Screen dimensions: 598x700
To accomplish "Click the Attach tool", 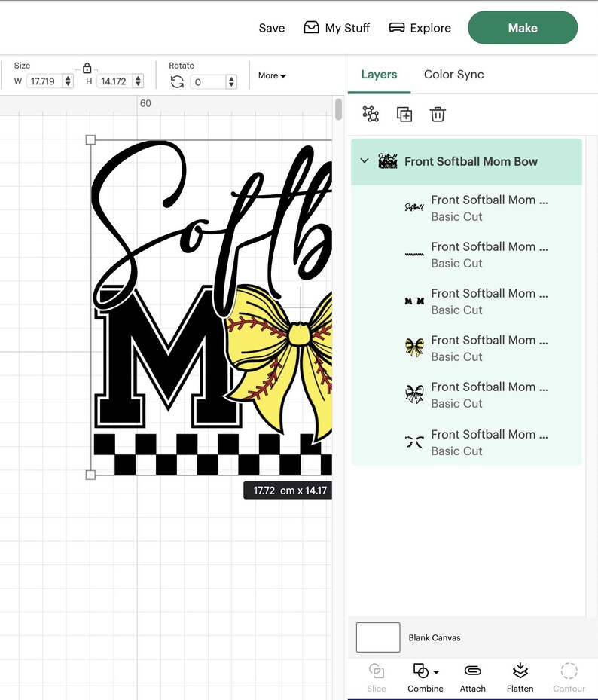I will (x=472, y=677).
